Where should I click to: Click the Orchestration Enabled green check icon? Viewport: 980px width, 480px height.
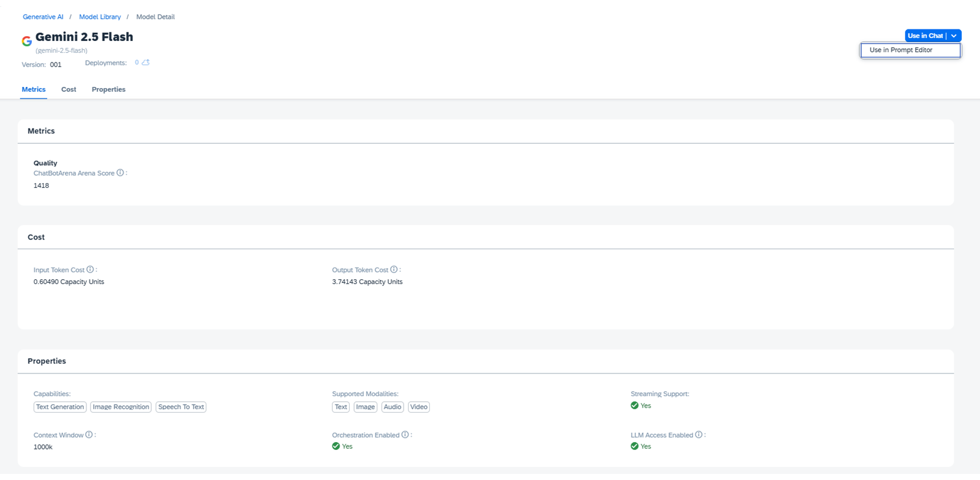coord(336,446)
